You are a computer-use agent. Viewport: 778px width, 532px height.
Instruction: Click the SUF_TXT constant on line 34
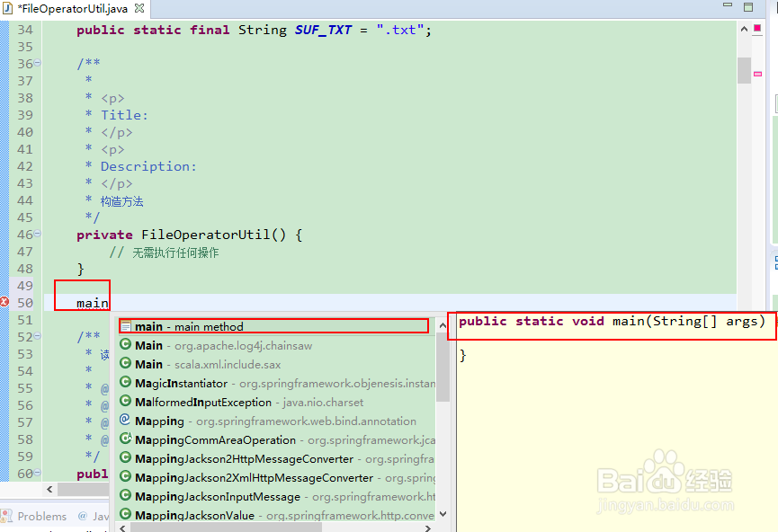323,30
